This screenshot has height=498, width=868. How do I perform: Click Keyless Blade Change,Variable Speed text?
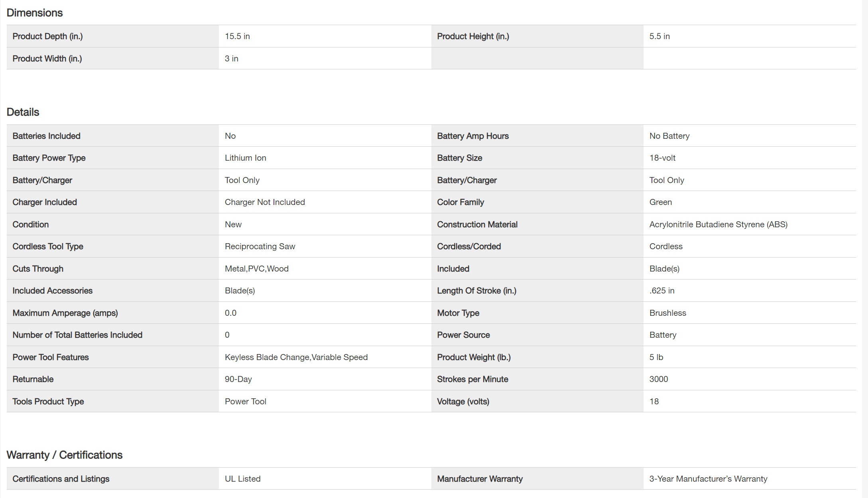pos(296,357)
